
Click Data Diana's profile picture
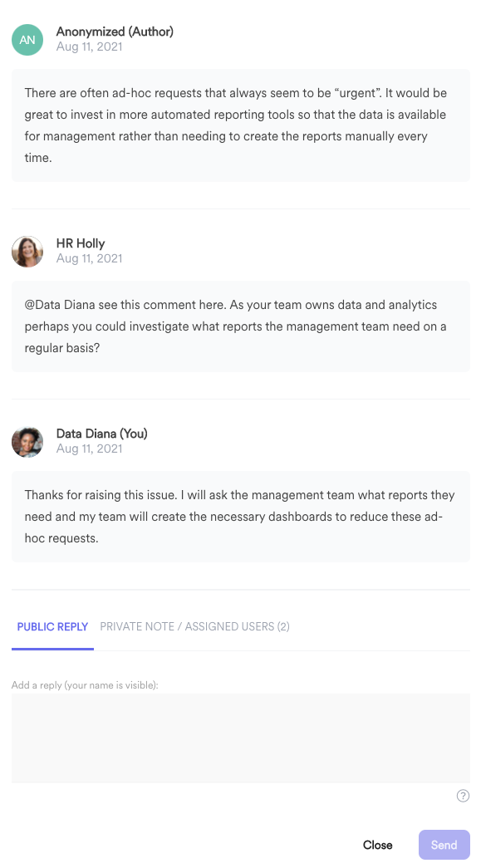point(27,442)
